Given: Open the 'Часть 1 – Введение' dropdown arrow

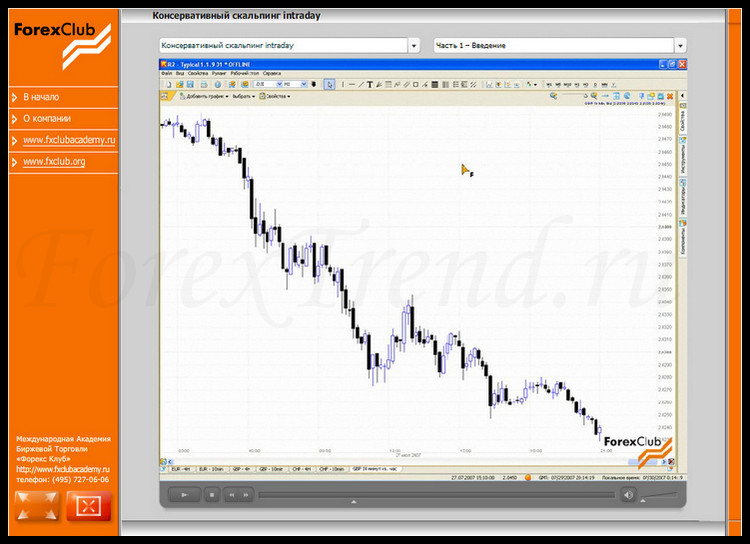Looking at the screenshot, I should [x=680, y=45].
